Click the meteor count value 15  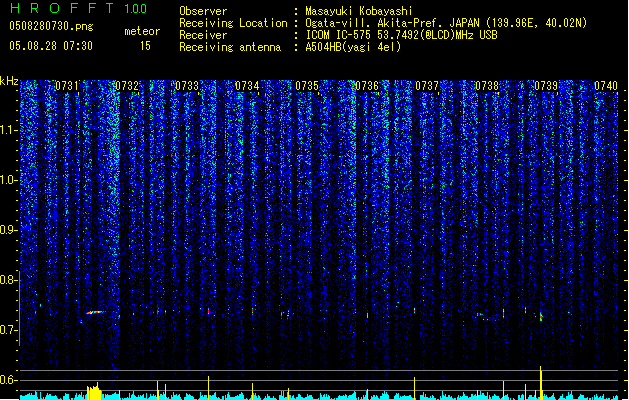click(145, 46)
